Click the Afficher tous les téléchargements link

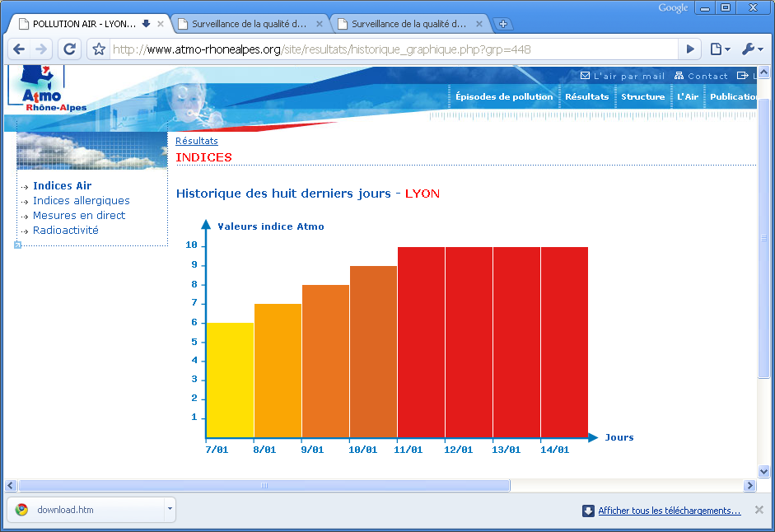[669, 511]
